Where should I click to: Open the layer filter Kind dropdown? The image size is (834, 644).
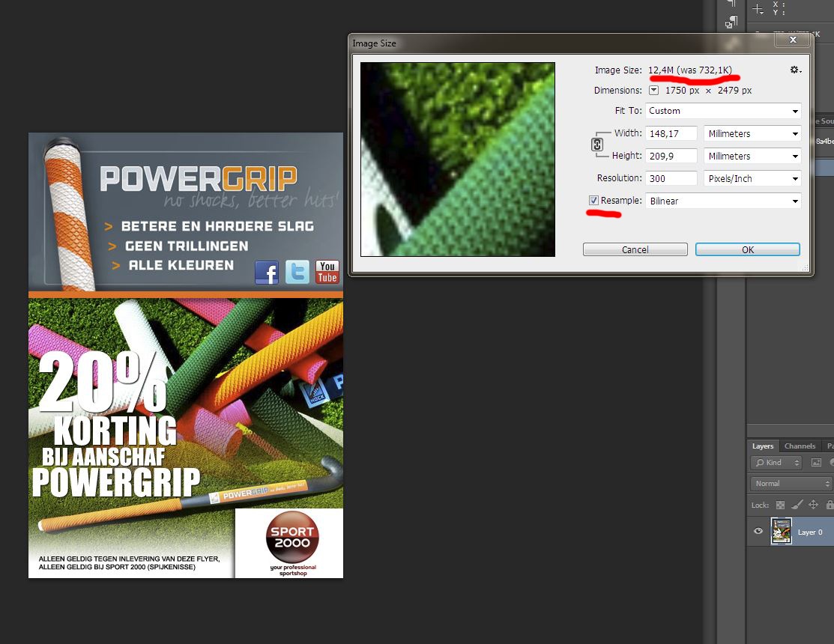[x=776, y=462]
